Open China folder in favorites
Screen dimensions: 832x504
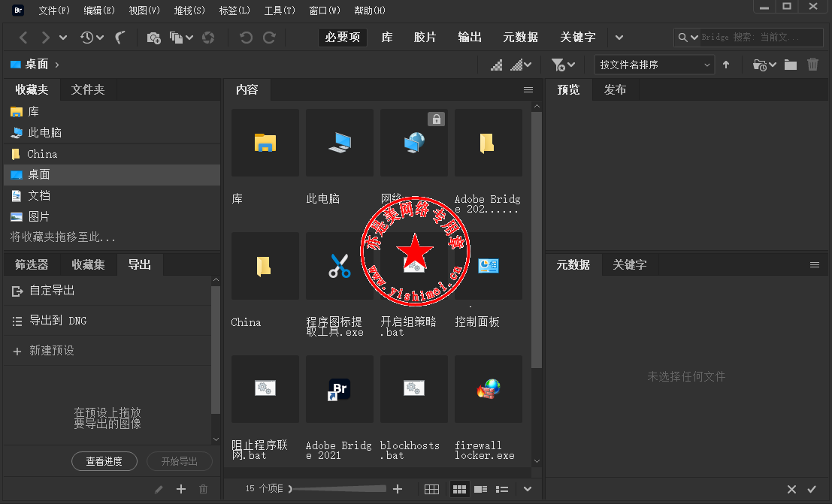[112, 154]
